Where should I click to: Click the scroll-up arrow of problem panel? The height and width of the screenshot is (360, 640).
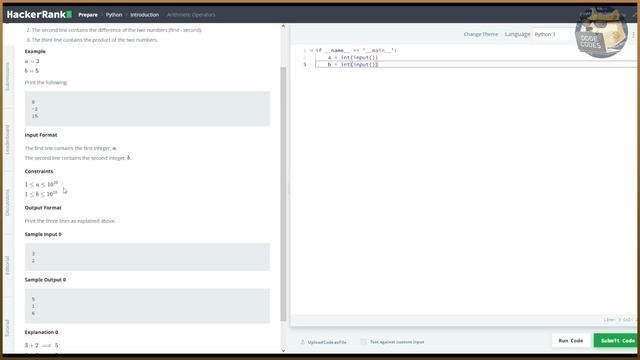coord(283,26)
